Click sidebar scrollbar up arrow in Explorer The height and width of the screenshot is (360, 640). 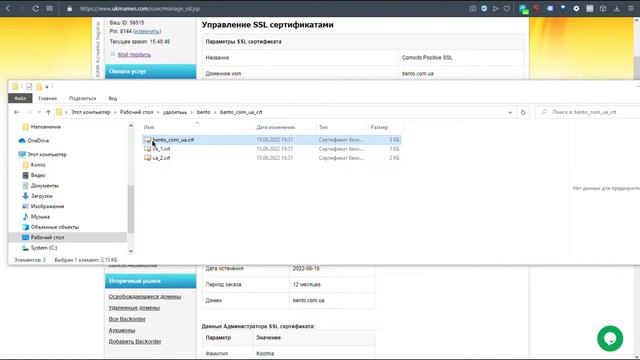131,126
